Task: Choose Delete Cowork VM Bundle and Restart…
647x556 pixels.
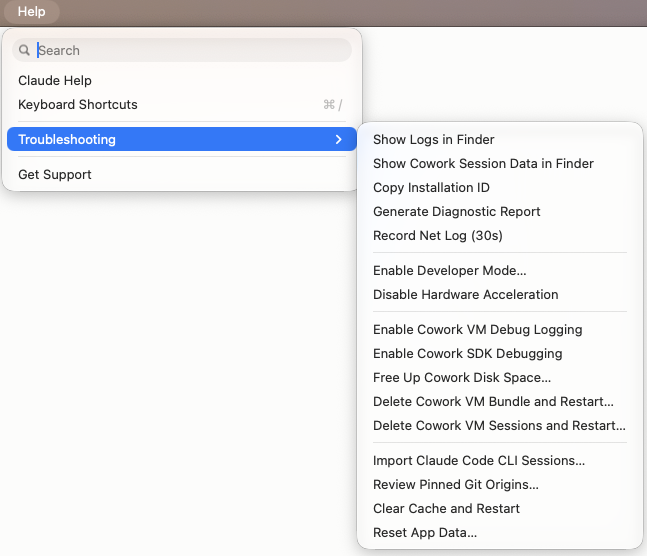Action: 500,401
